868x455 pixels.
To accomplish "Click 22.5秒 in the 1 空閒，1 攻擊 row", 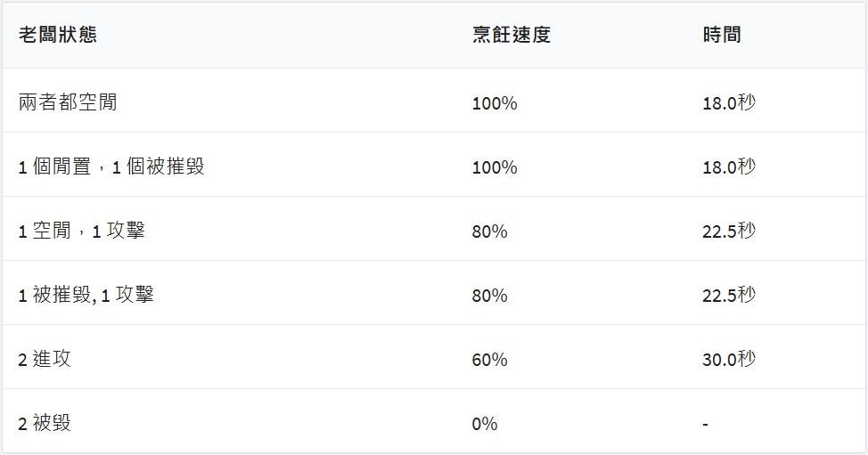I will pos(728,232).
